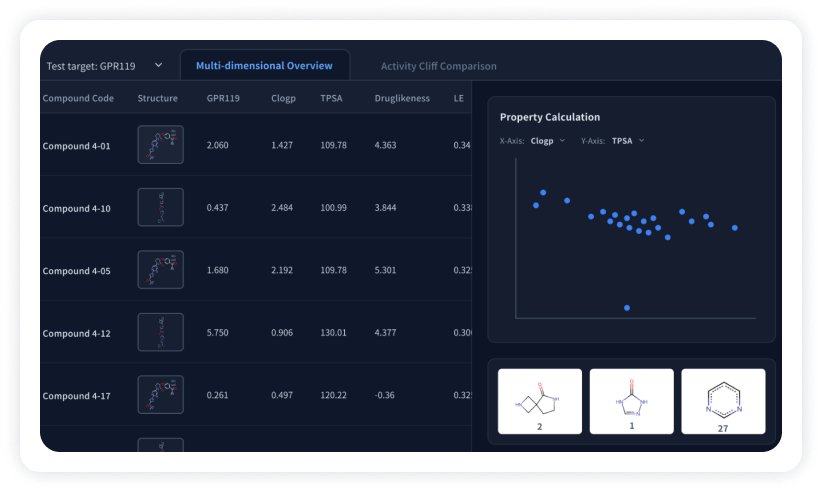The image size is (822, 492).
Task: Open the Compound 4-05 structure thumbnail
Action: tap(160, 269)
